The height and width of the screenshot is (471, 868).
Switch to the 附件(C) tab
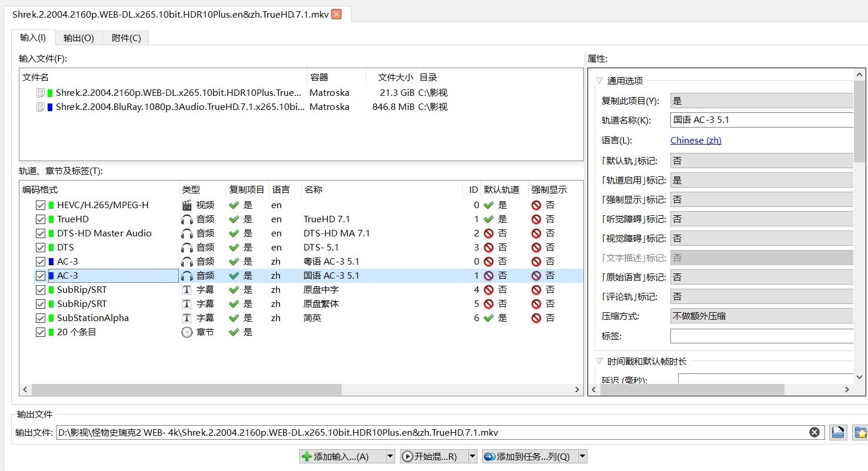coord(126,38)
